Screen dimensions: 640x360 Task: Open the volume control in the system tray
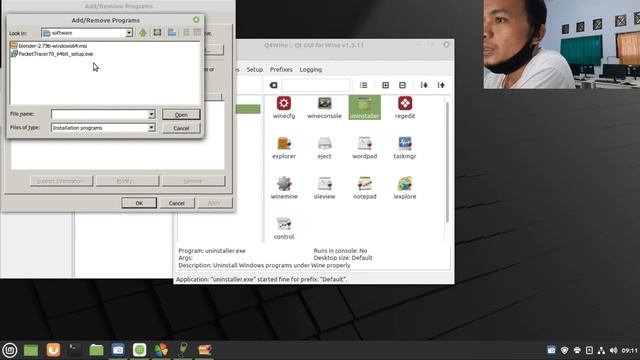(613, 350)
